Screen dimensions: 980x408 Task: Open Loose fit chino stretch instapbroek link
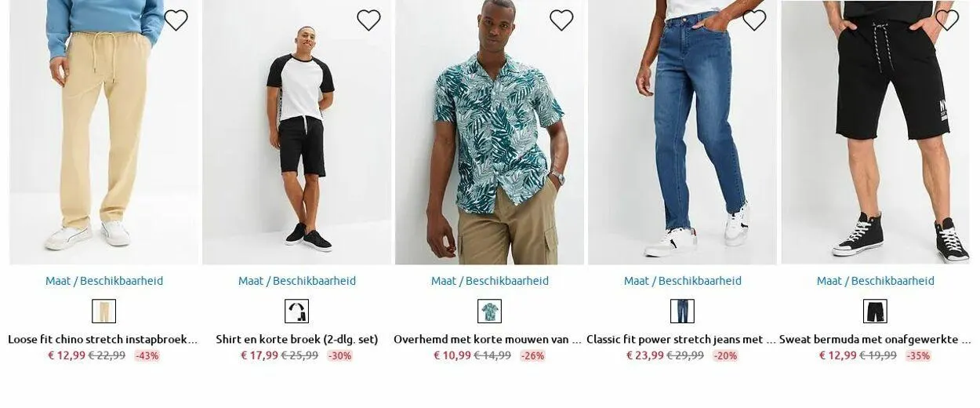103,340
